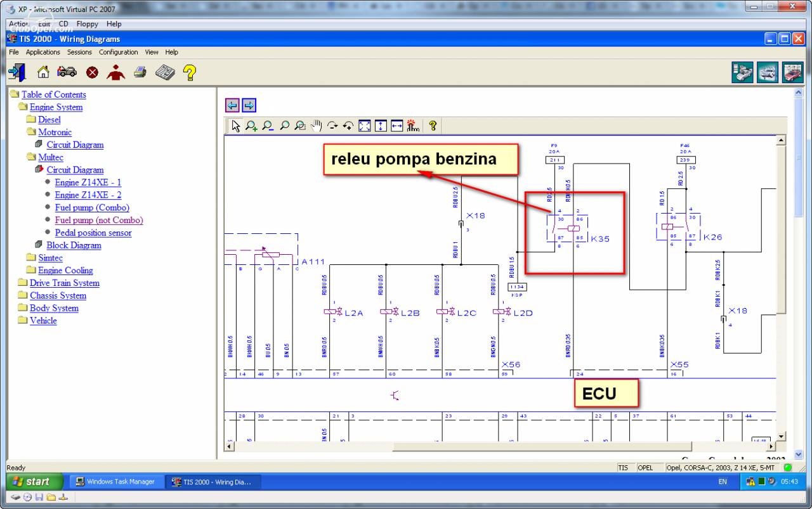Screen dimensions: 812x509
Task: Open the Table of Contents link
Action: 54,94
